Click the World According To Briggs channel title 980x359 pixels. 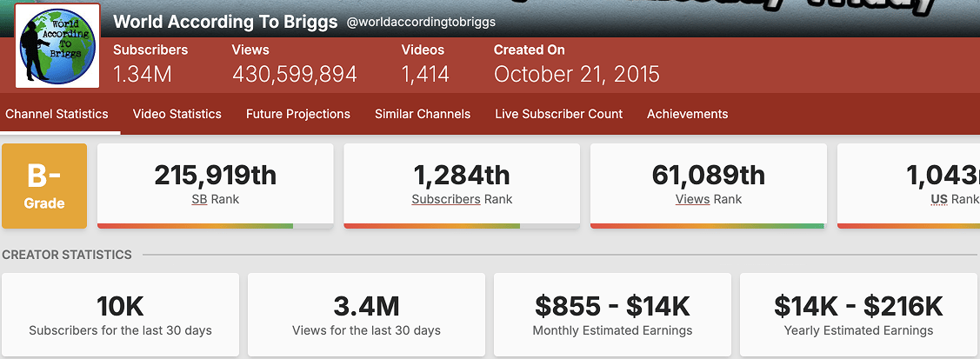(225, 22)
